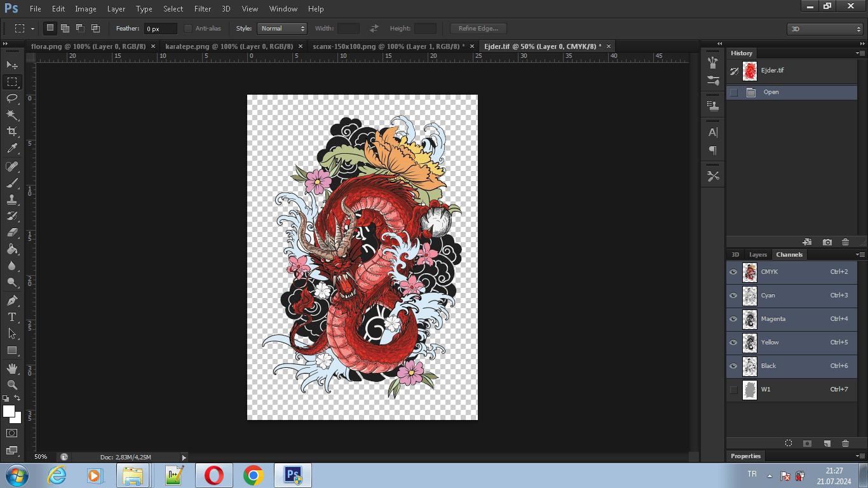Hide the Magenta channel
The image size is (868, 488).
click(x=733, y=319)
